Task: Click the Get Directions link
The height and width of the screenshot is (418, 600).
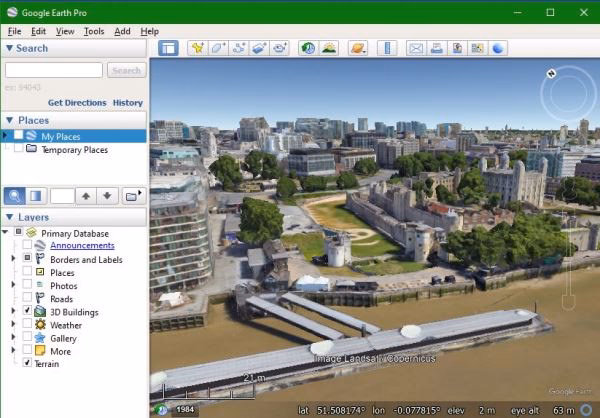Action: [77, 103]
